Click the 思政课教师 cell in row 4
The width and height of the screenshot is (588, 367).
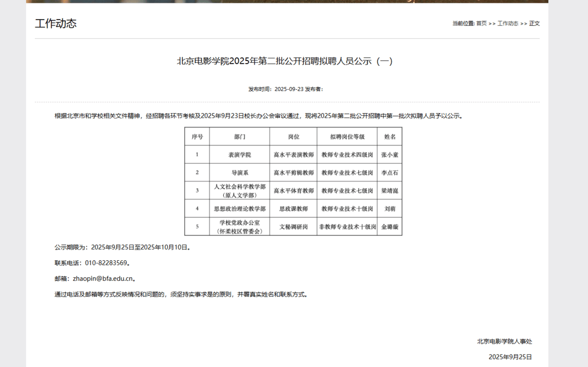[292, 207]
